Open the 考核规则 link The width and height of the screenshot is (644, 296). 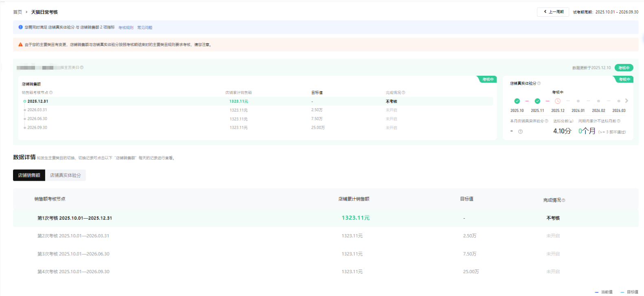coord(126,28)
